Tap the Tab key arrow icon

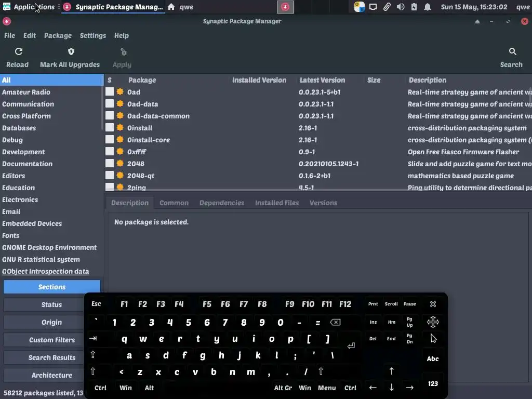point(93,338)
